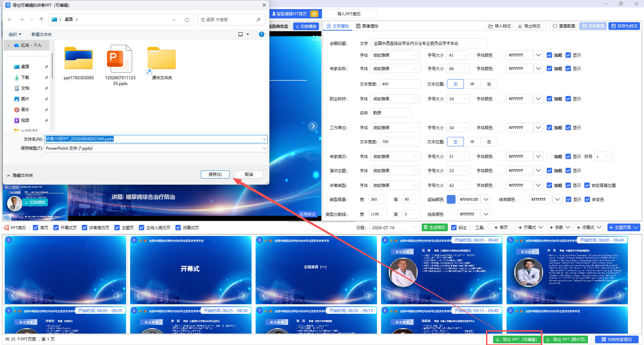Select the 课件文件夹 shortcut folder

coord(162,63)
